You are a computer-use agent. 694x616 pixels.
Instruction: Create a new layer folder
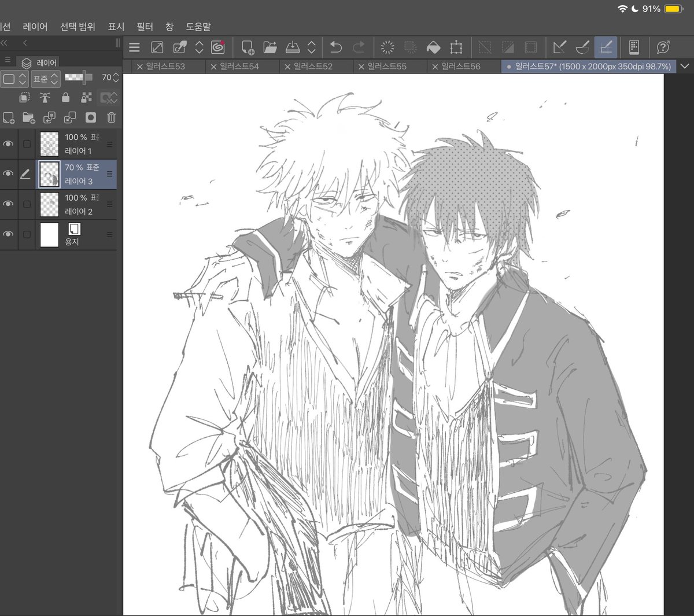tap(28, 118)
